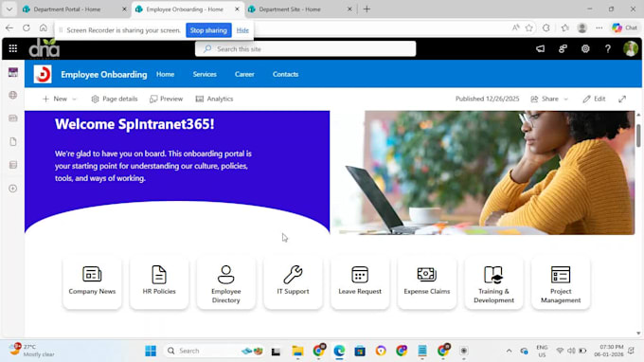The width and height of the screenshot is (644, 362).
Task: Click the browser home icon
Action: pos(44,27)
